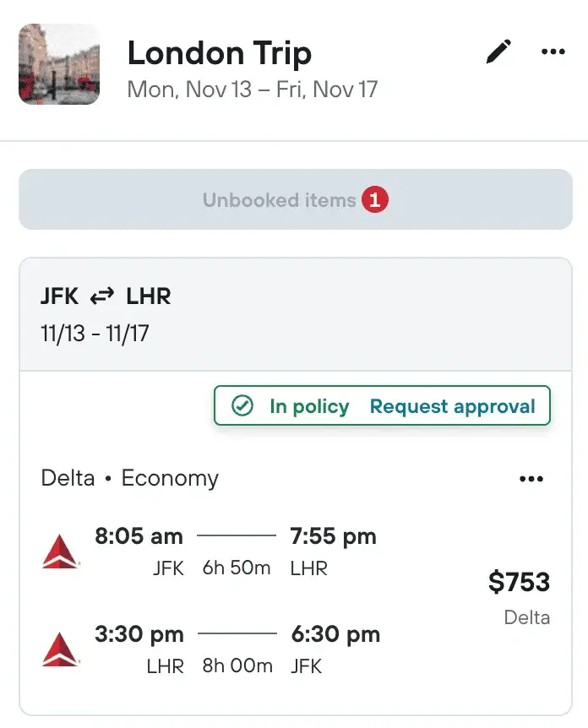Select the 3:30 pm LHR departure time
588x728 pixels.
(139, 634)
